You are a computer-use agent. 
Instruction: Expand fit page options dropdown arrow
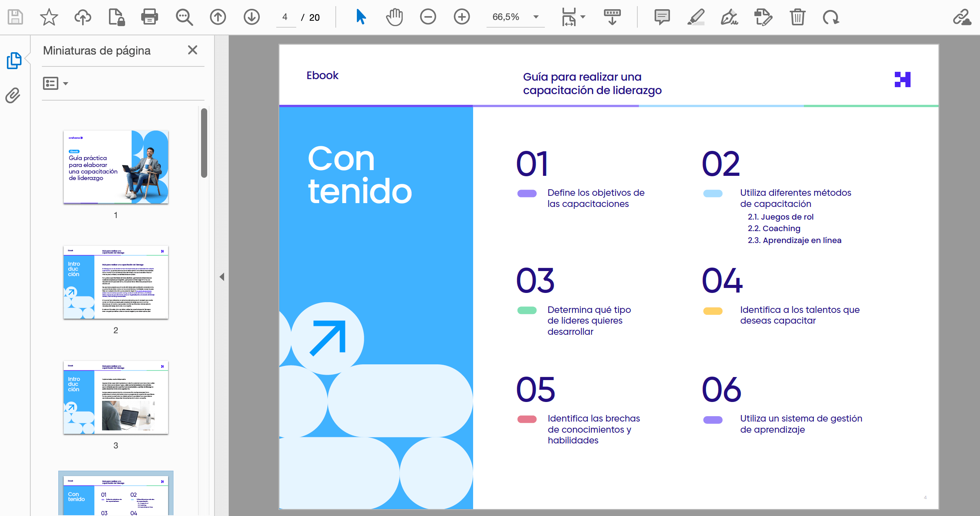583,17
